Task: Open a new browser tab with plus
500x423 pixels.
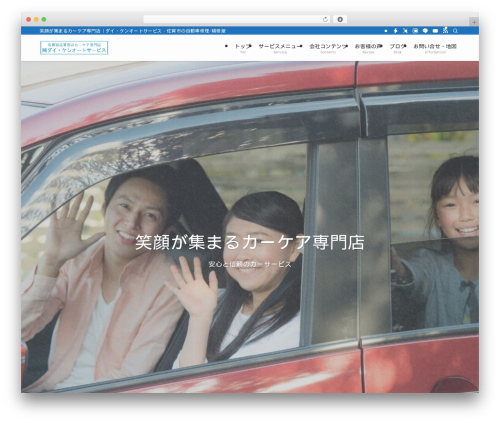Action: pos(474,22)
